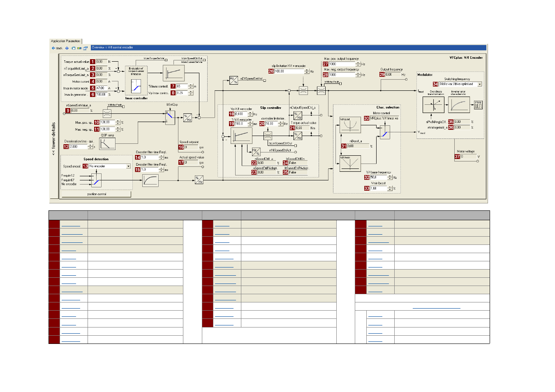This screenshot has width=555, height=392.
Task: Click the Ti V/f + encoder field 100.0
Action: click(x=241, y=124)
